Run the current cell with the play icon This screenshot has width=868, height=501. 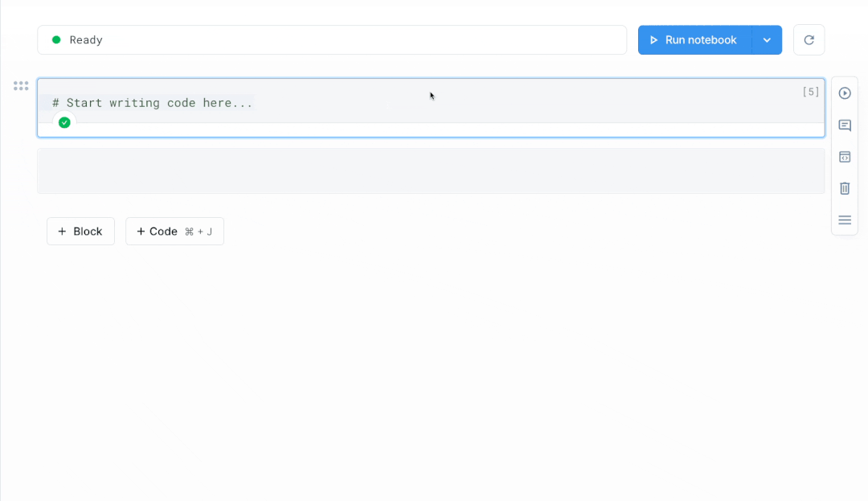coord(845,93)
